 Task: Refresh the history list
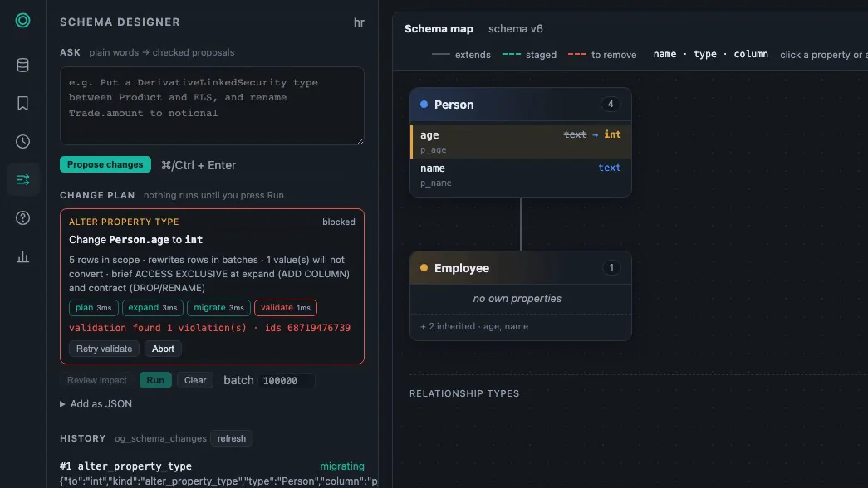click(232, 438)
